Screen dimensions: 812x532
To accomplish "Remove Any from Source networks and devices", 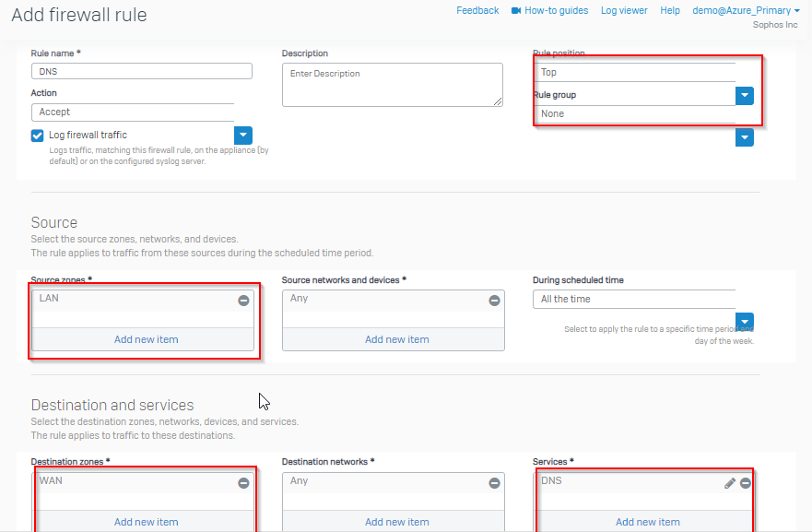I will (495, 301).
